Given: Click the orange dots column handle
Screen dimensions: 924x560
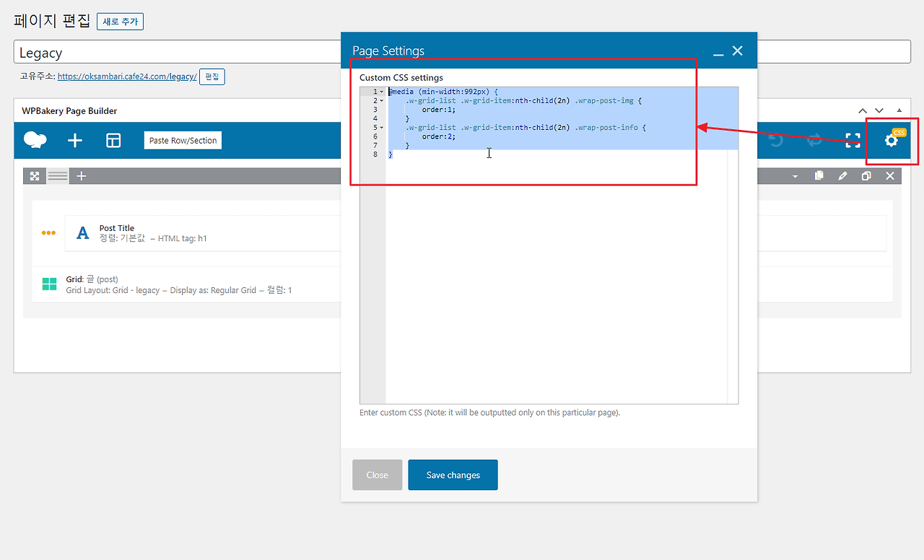Looking at the screenshot, I should click(48, 233).
